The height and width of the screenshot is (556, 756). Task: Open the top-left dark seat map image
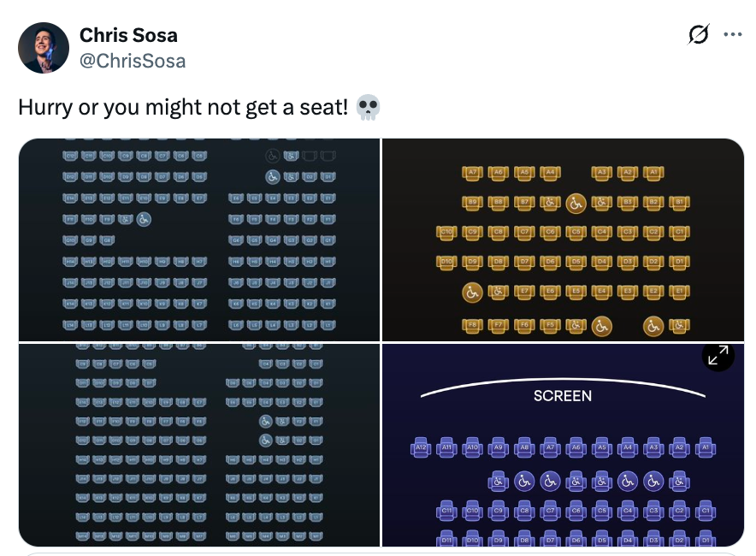tap(198, 240)
